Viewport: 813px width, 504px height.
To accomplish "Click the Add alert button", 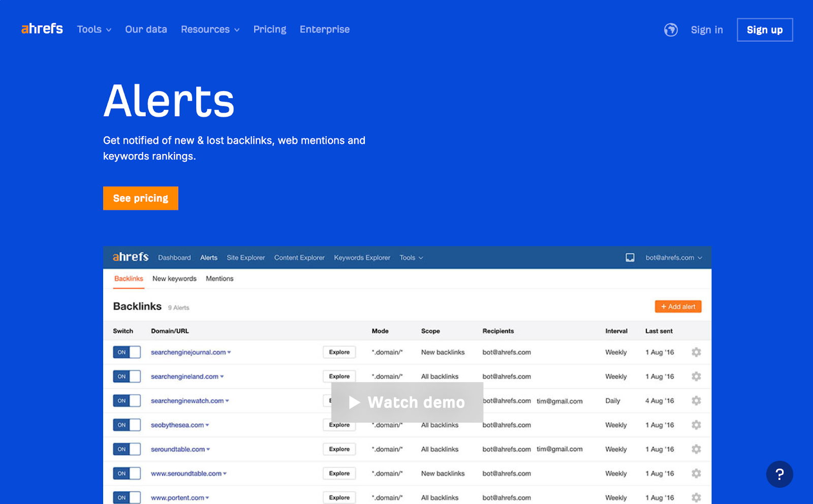I will tap(678, 306).
